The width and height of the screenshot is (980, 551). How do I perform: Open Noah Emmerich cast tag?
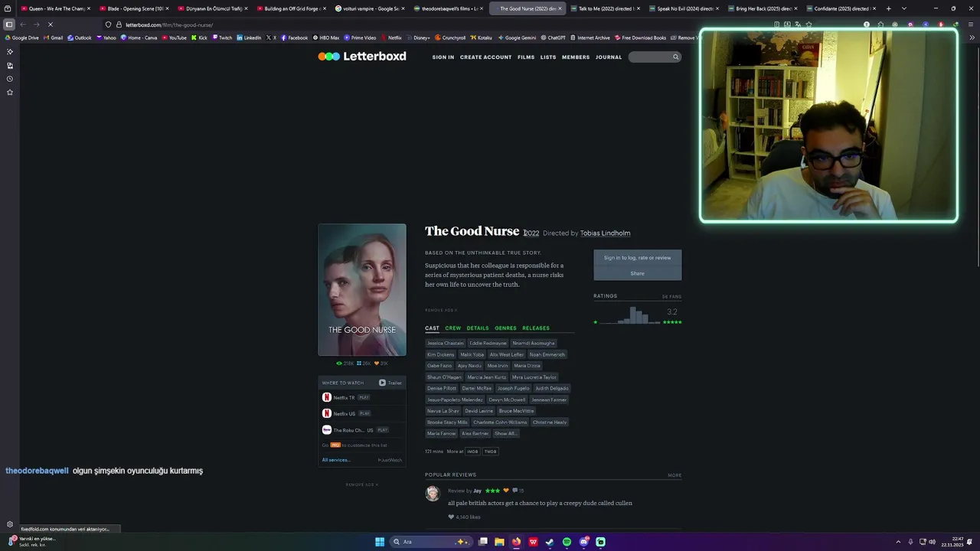coord(547,354)
